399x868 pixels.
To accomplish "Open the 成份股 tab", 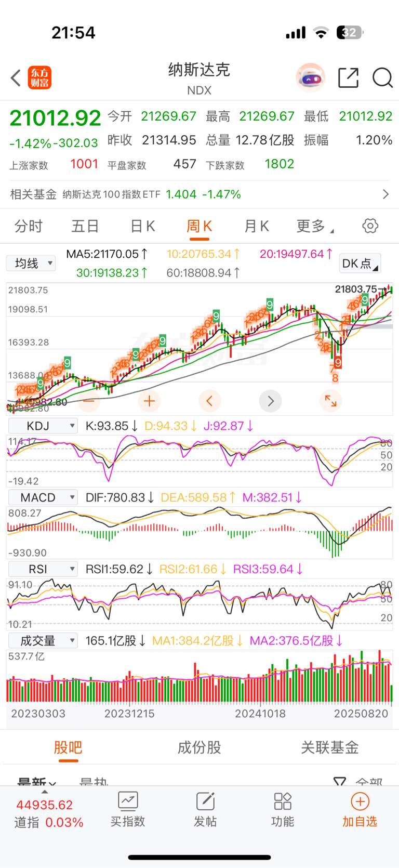I will [199, 747].
